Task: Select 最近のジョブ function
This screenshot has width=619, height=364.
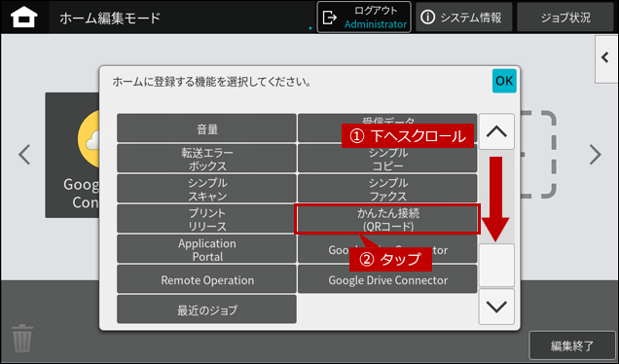Action: (206, 309)
